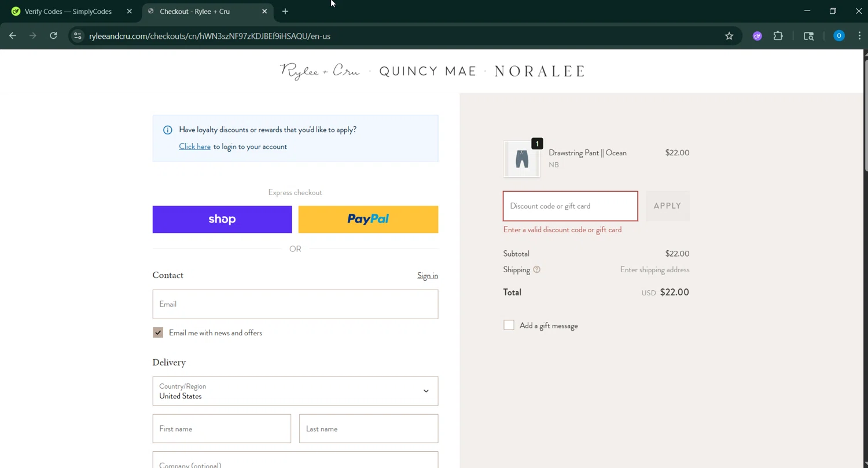This screenshot has height=468, width=868.
Task: Restore down the Chrome window
Action: 833,11
